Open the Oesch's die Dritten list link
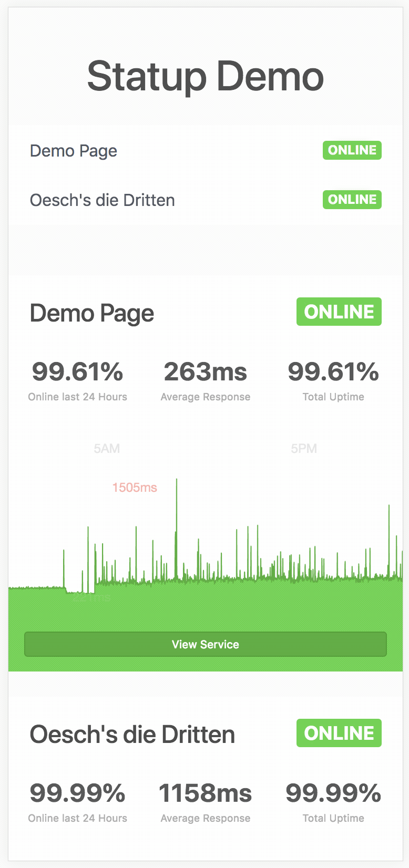Image resolution: width=409 pixels, height=868 pixels. (x=102, y=200)
